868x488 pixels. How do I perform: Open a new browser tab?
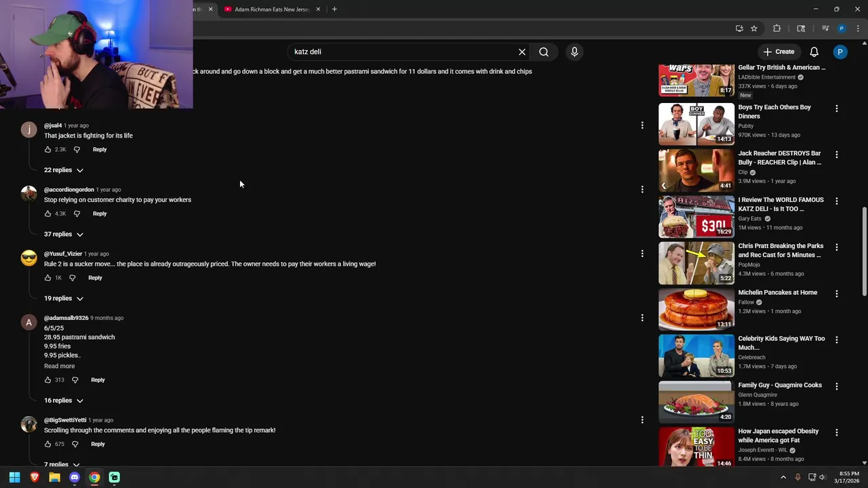tap(334, 9)
